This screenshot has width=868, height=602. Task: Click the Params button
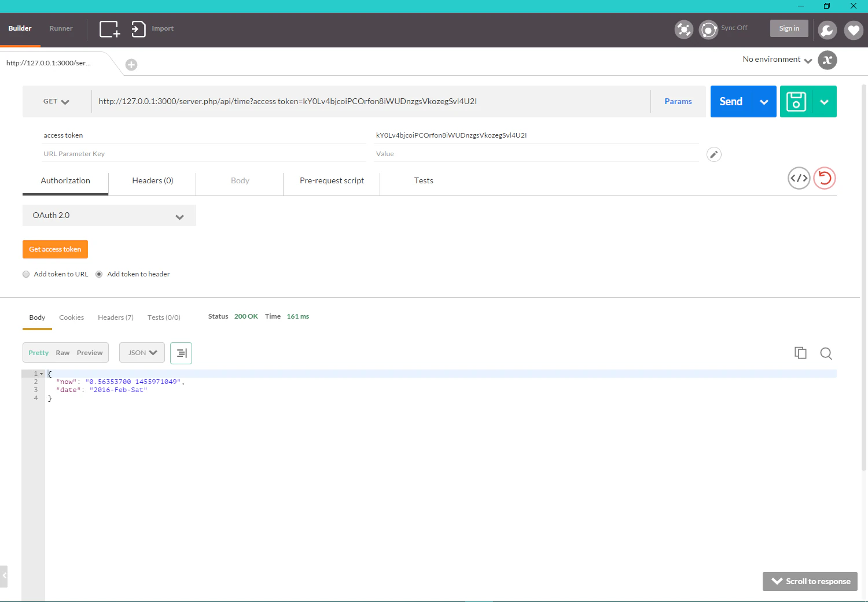[x=678, y=102]
